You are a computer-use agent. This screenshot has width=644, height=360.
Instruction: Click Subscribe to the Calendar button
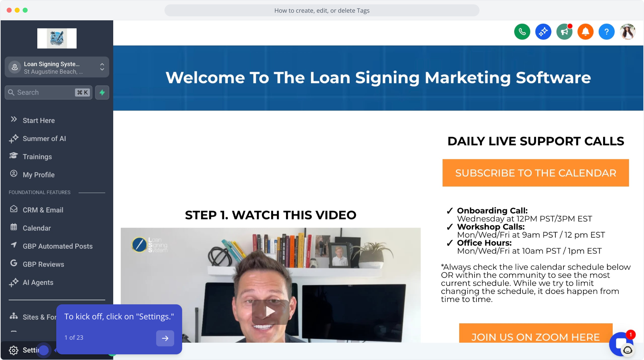point(535,173)
